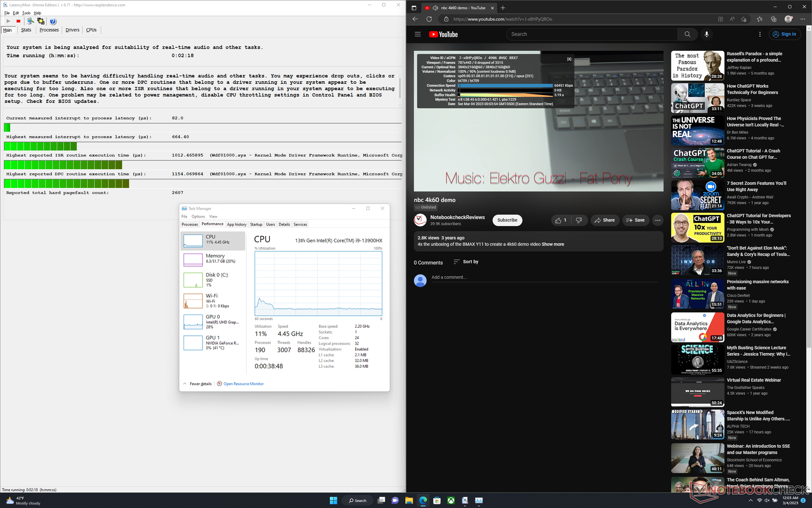Open LatencyMon Tools menu
Viewport: 812px width, 508px height.
point(26,13)
